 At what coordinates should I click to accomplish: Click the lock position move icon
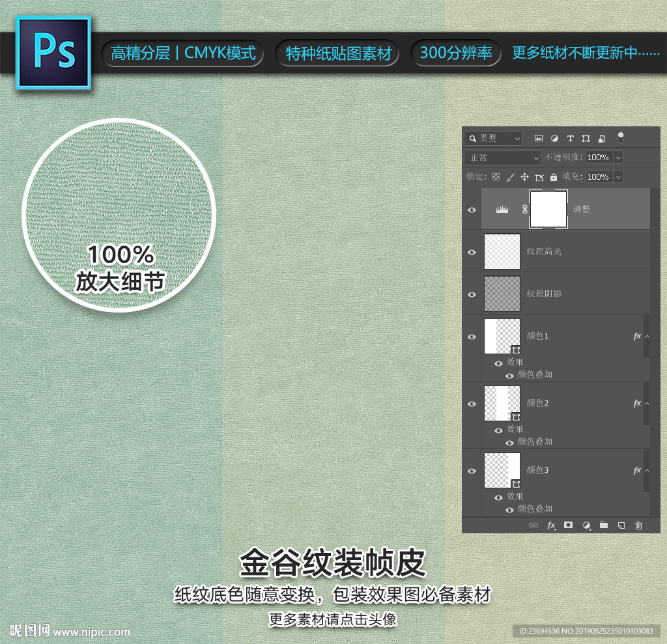coord(524,177)
